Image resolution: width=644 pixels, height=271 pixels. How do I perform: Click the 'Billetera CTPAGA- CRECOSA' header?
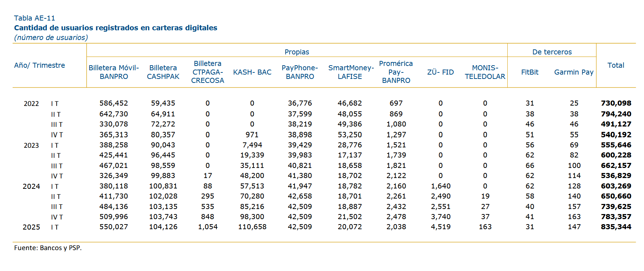pyautogui.click(x=207, y=72)
